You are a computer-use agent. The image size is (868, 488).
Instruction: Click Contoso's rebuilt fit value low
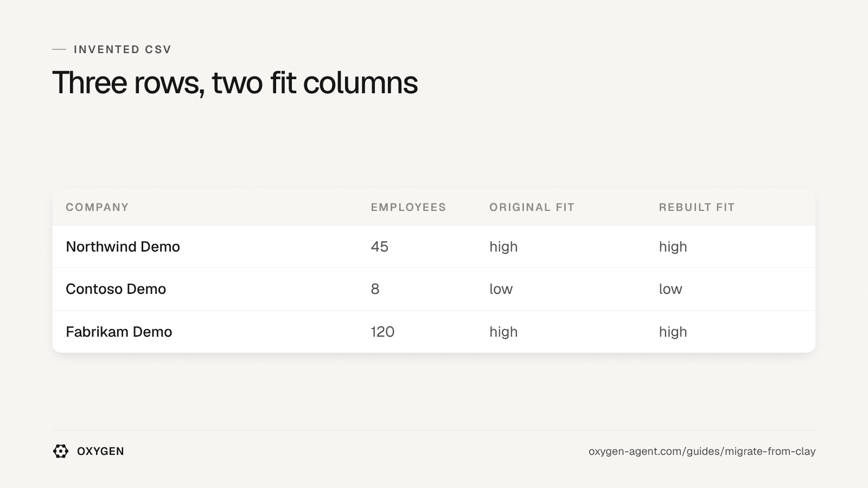point(671,289)
